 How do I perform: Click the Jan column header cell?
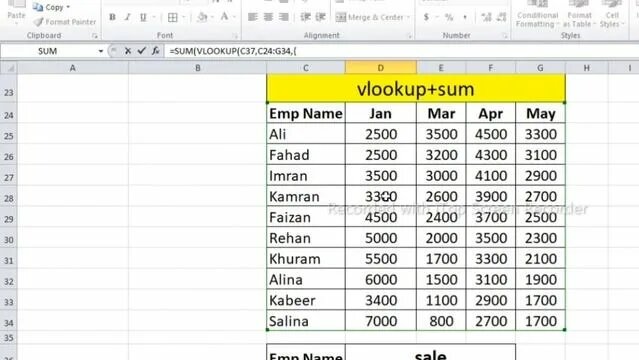tap(381, 113)
